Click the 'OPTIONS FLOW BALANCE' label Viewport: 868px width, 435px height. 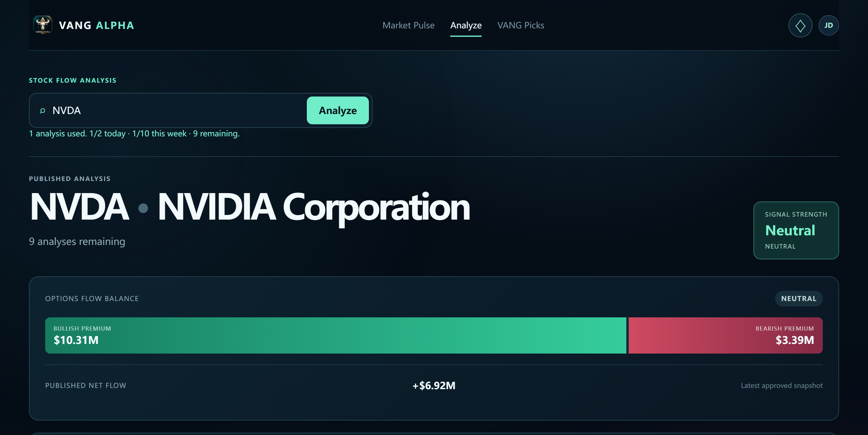pos(92,298)
